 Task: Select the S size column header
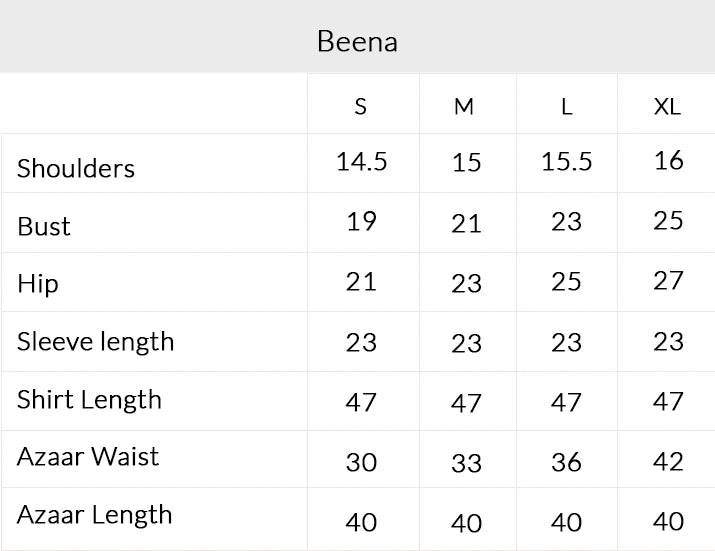[361, 106]
